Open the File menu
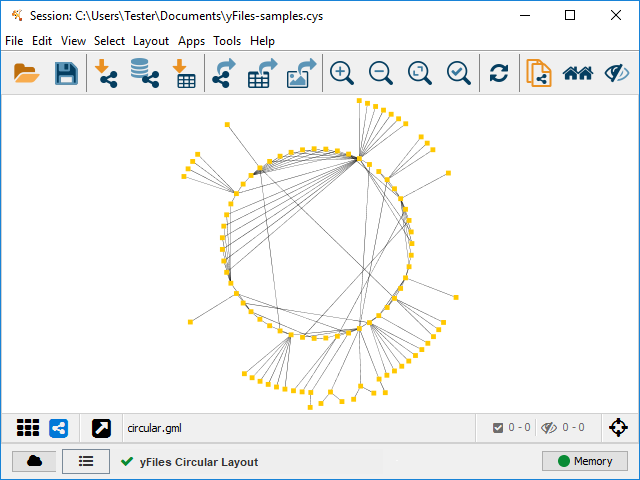Screen dimensions: 640x480 tap(14, 41)
